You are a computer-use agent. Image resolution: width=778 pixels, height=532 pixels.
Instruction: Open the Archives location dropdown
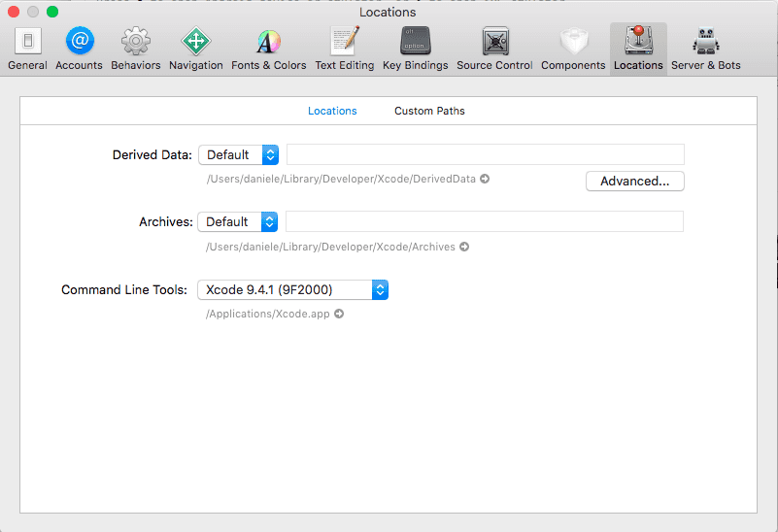point(238,221)
